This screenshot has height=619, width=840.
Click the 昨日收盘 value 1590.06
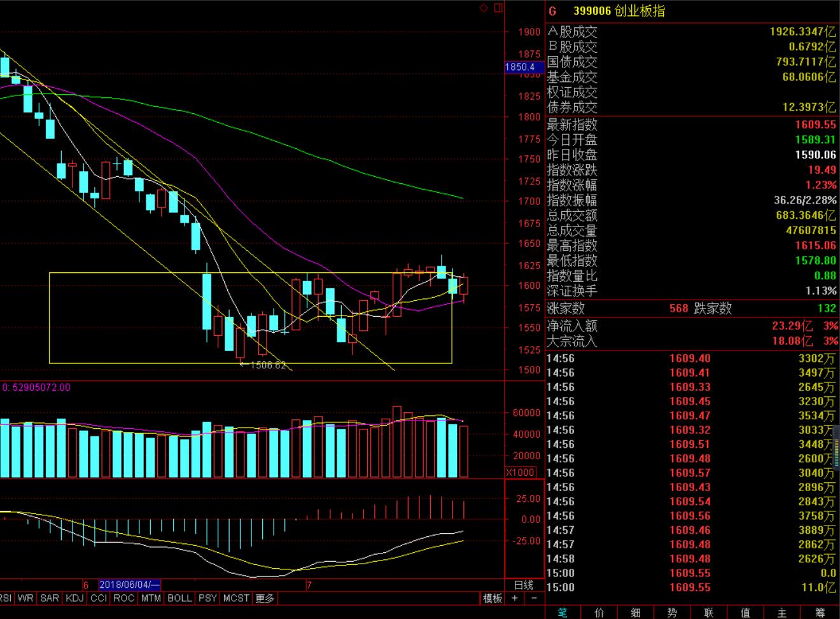(815, 155)
